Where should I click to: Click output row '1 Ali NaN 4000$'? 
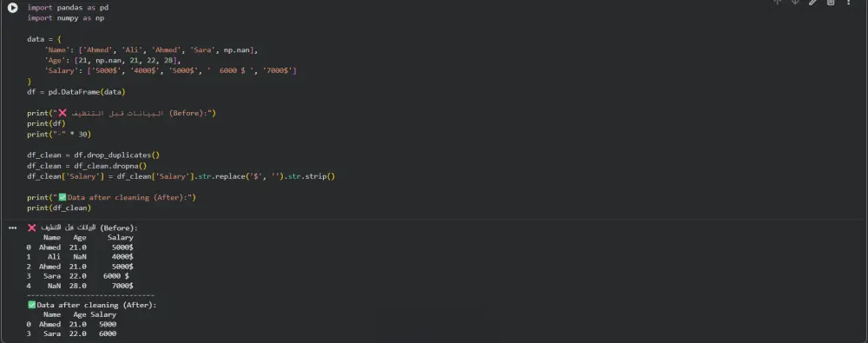tap(80, 256)
